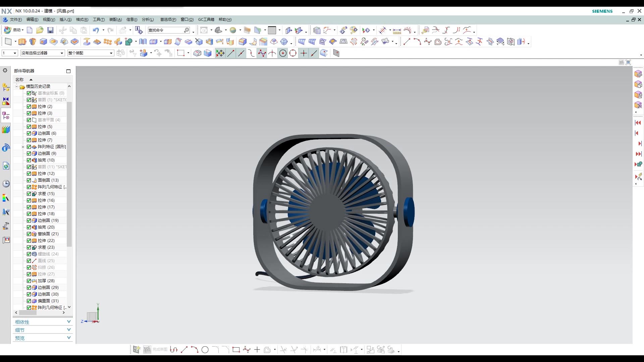
Task: Select the Extrude feature icon
Action: (x=22, y=42)
